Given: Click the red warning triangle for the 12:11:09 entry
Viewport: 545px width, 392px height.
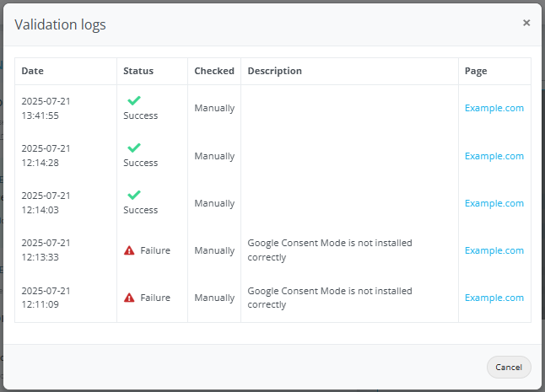Looking at the screenshot, I should tap(129, 298).
